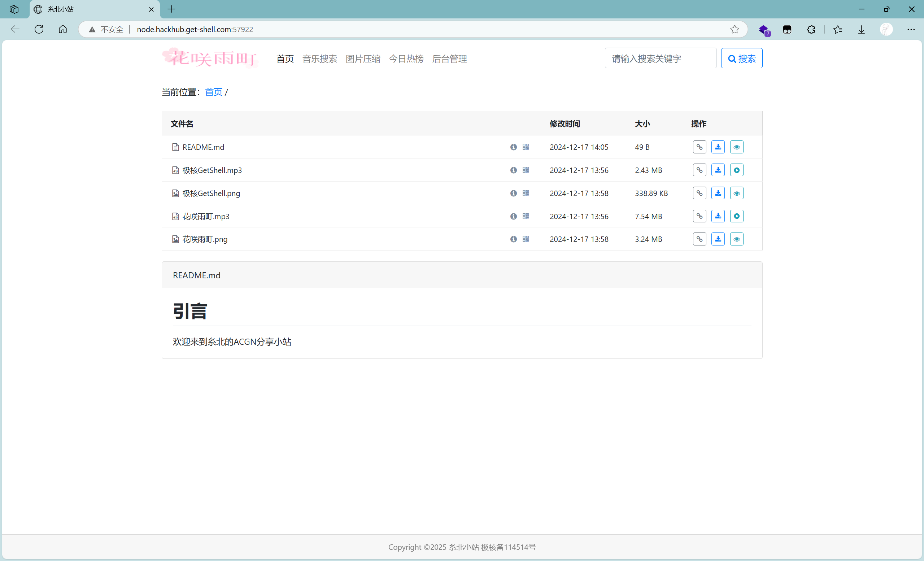
Task: Open the browser profile menu
Action: tap(886, 29)
